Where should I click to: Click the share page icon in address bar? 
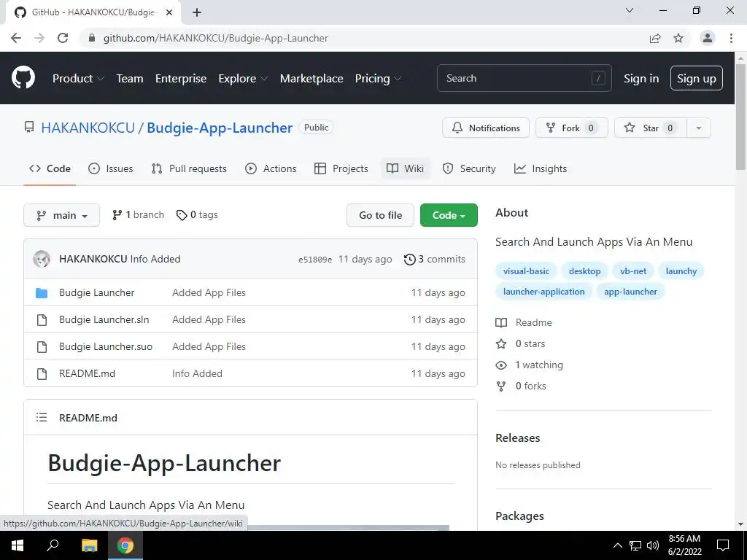(x=655, y=38)
